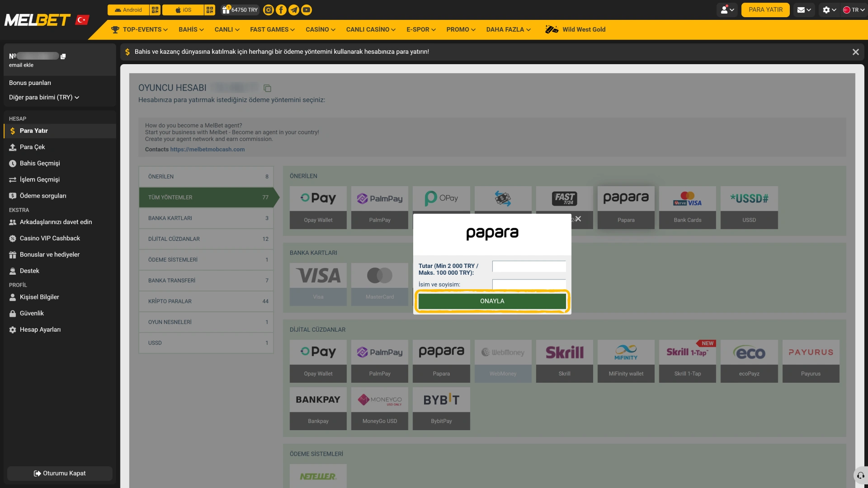Choose the MiFinity wallet tile
Image resolution: width=868 pixels, height=488 pixels.
[x=626, y=361]
